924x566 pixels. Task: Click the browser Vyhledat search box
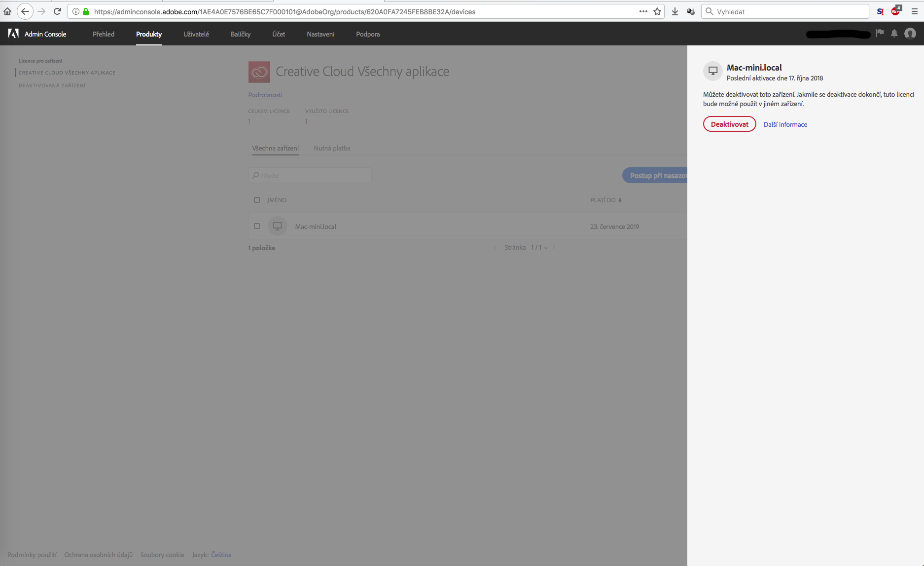[x=785, y=11]
